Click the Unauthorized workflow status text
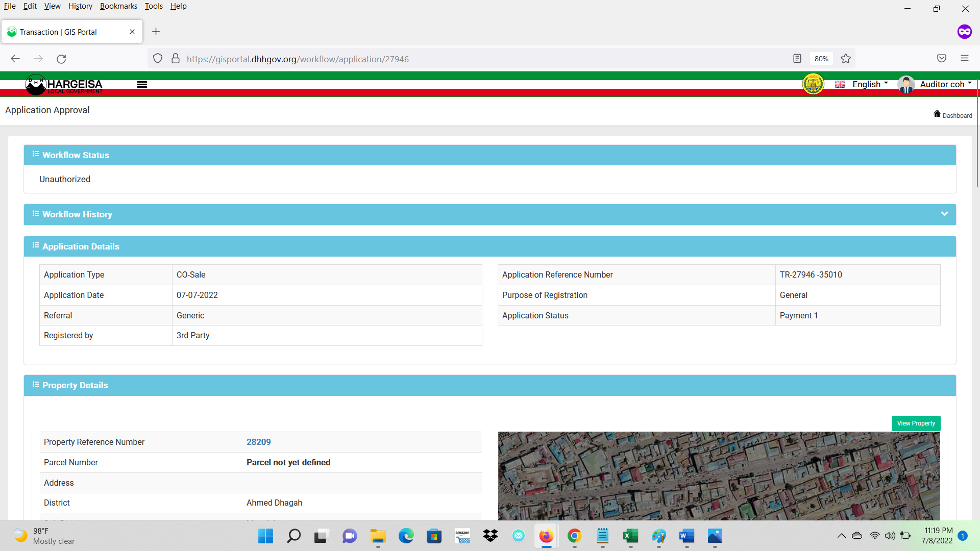 click(65, 179)
